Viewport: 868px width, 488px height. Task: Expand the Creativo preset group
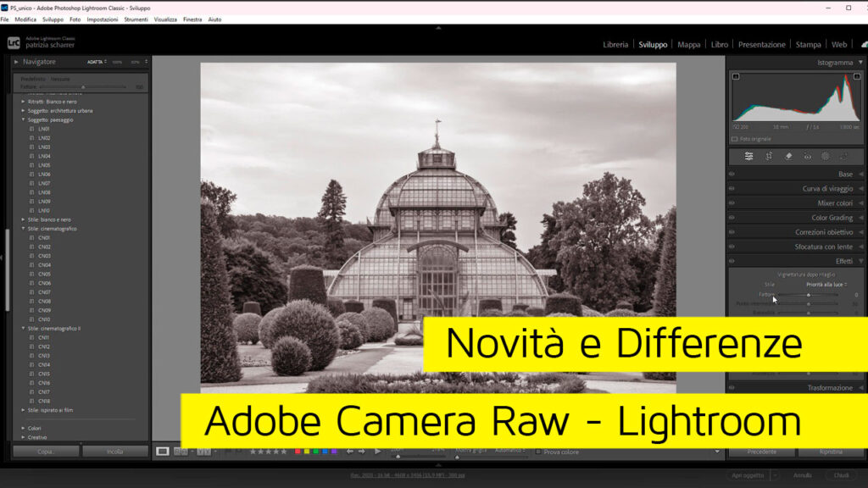coord(23,437)
